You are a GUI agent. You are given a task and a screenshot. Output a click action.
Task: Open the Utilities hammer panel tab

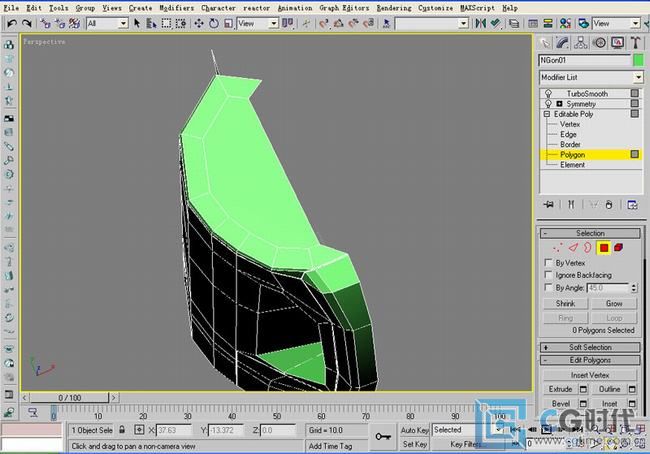[635, 43]
